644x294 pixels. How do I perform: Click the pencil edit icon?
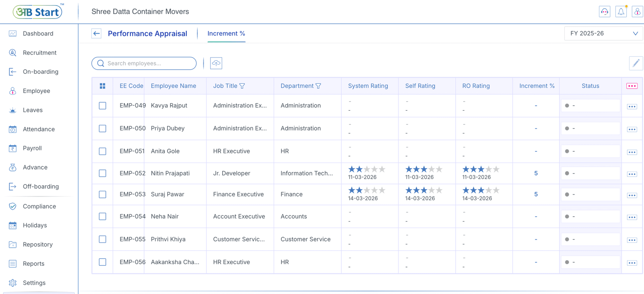coord(636,63)
